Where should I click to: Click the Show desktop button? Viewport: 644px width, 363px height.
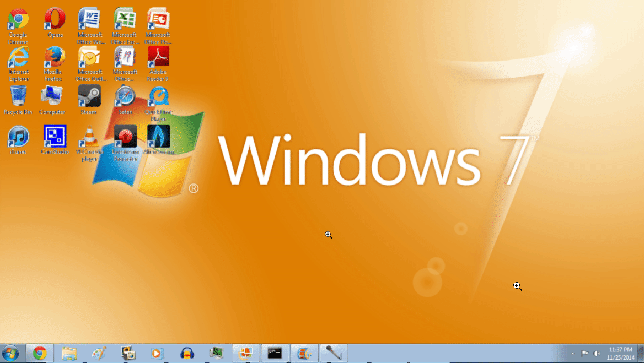click(641, 353)
